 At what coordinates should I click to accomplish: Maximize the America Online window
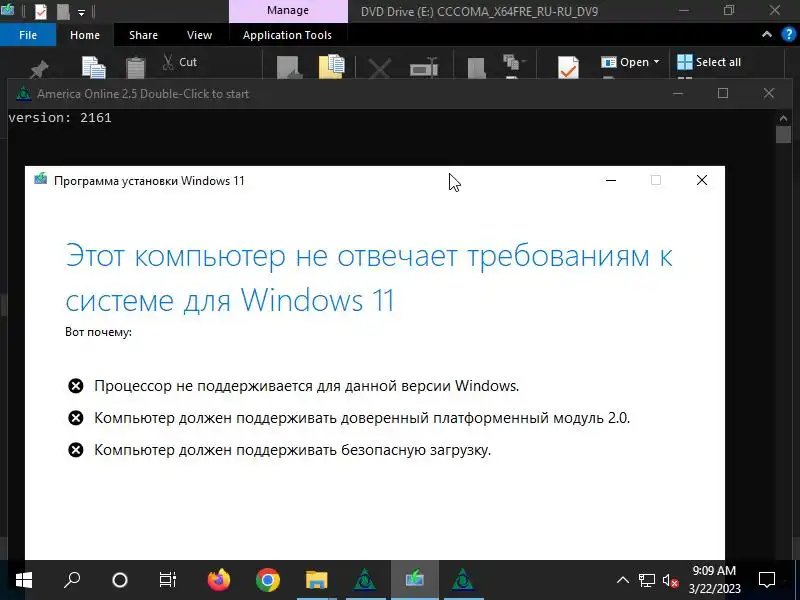(723, 93)
